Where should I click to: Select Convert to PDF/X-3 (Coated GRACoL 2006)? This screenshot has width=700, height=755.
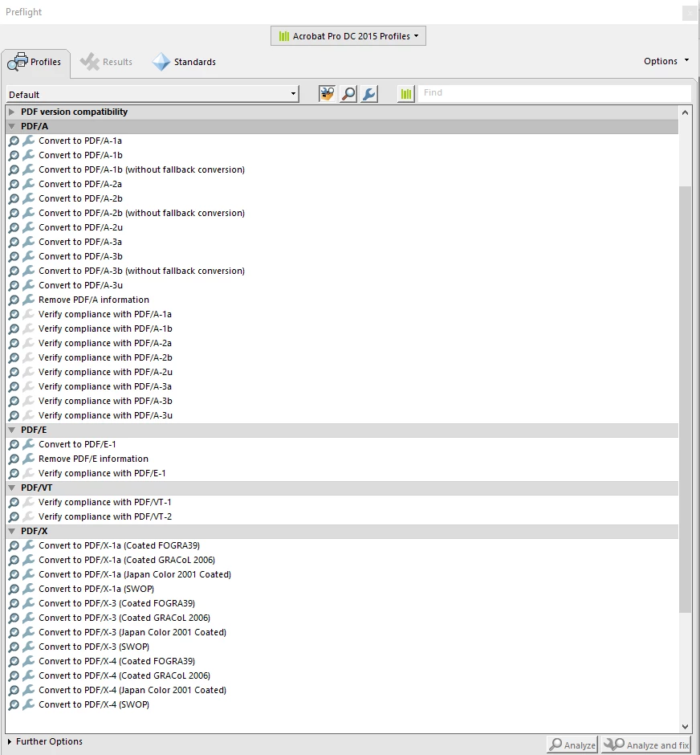(x=124, y=618)
